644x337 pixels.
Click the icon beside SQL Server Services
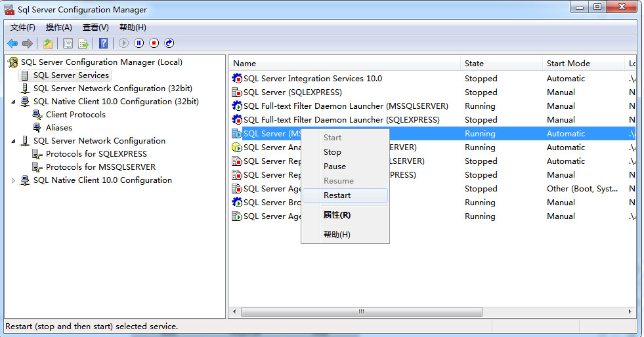coord(25,75)
